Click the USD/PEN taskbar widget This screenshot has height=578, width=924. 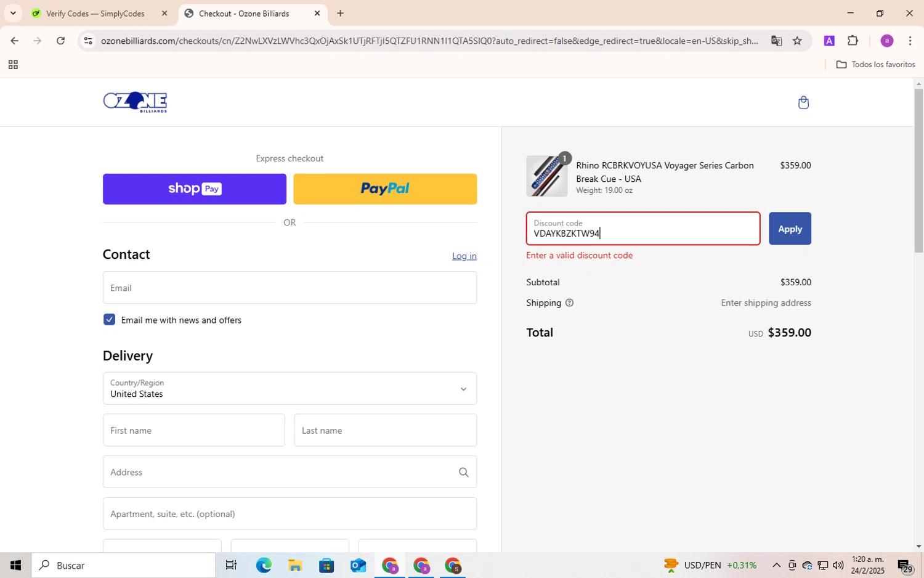click(x=710, y=565)
